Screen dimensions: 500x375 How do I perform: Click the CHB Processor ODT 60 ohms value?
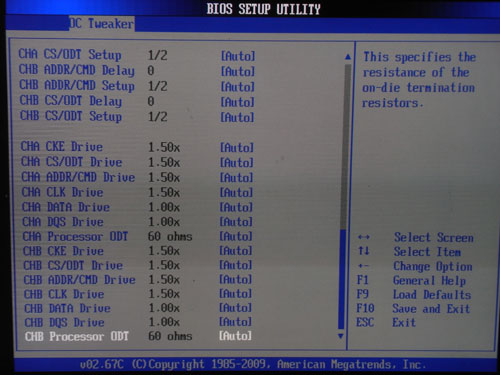pyautogui.click(x=170, y=336)
